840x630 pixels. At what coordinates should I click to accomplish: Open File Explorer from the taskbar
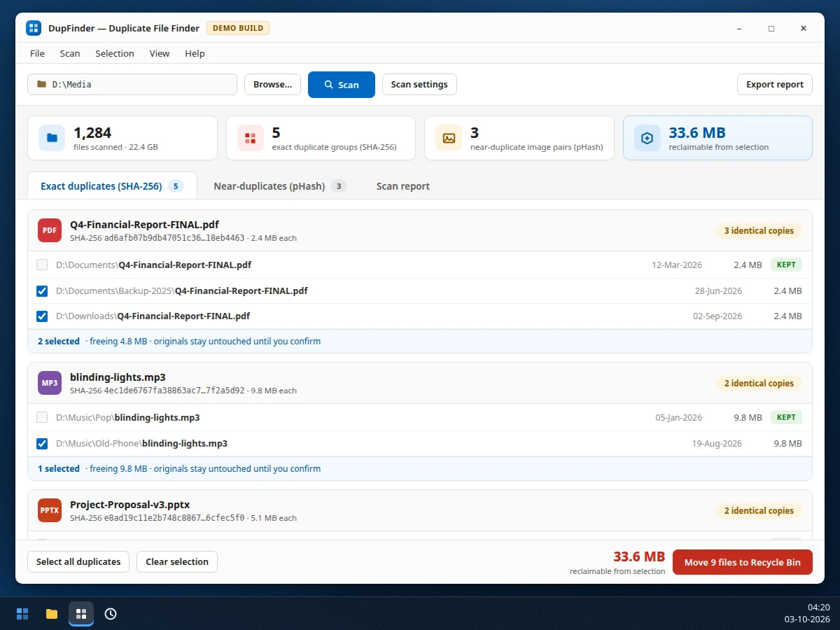click(52, 614)
